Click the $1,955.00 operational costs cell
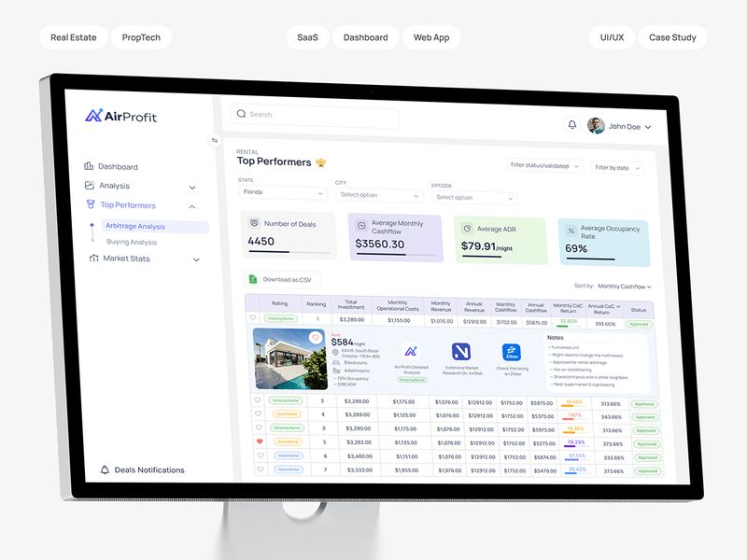Viewport: 747px width, 560px height. [x=409, y=470]
